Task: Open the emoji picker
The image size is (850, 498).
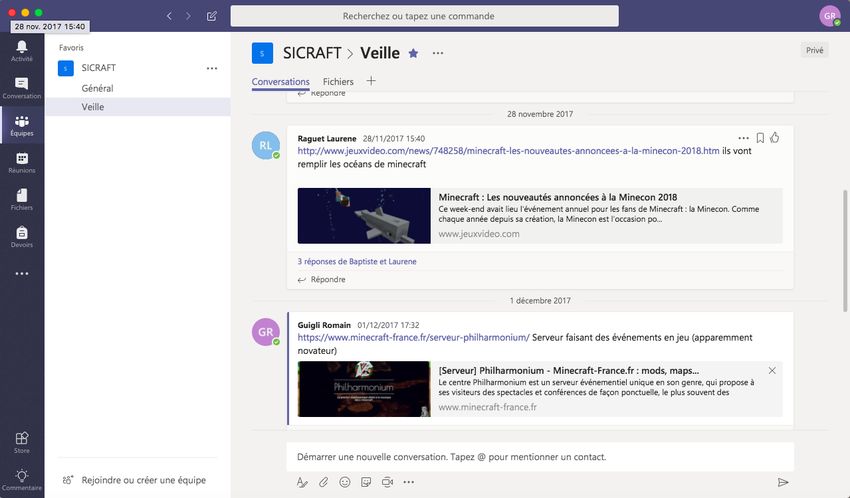Action: click(345, 482)
